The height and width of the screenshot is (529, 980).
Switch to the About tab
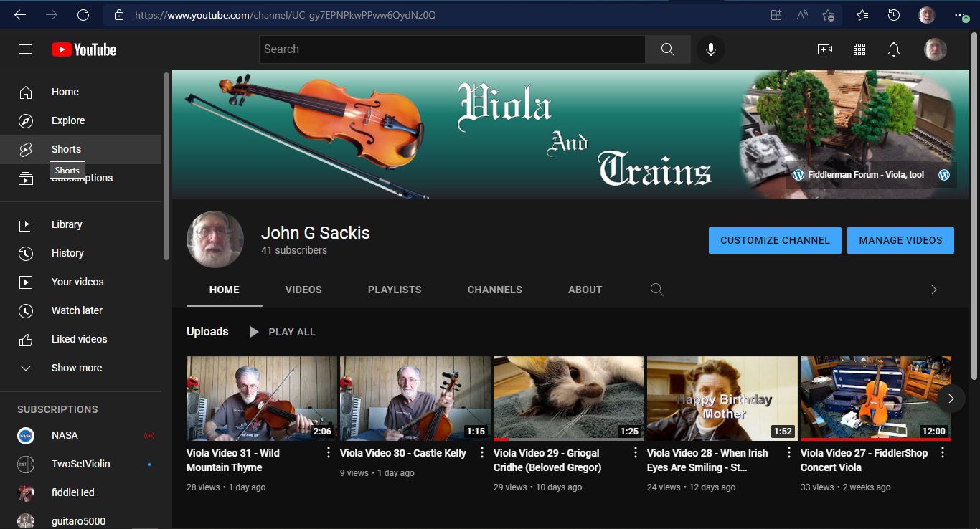(x=585, y=290)
